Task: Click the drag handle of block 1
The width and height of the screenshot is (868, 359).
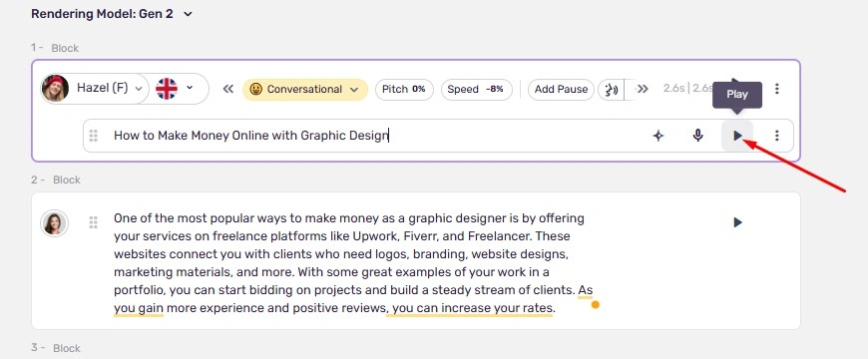Action: point(93,136)
